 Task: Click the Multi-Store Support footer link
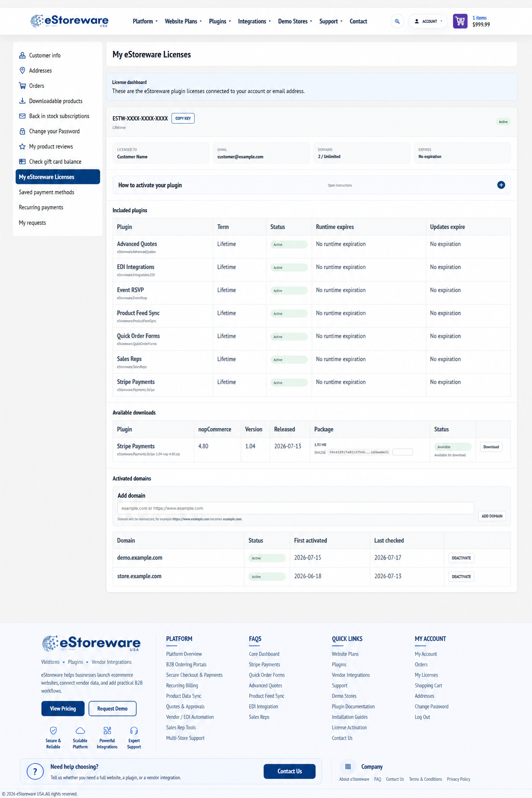(x=185, y=738)
